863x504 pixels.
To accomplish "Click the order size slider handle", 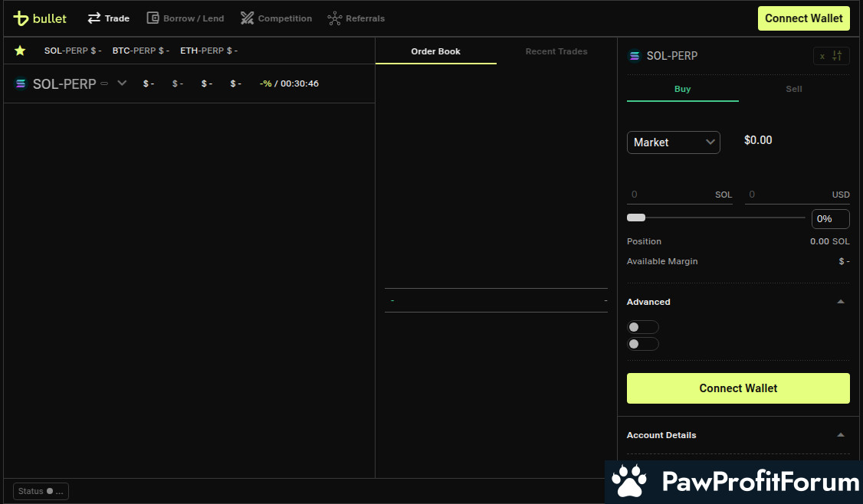I will coord(636,218).
